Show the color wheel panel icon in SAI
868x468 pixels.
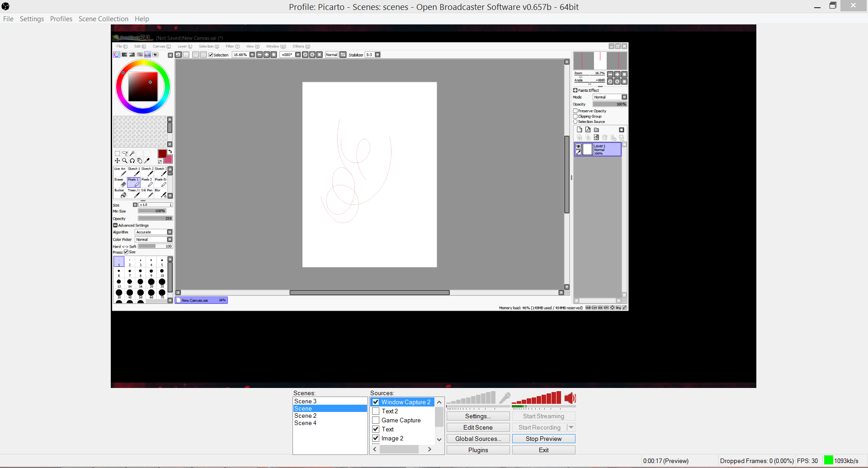click(117, 55)
